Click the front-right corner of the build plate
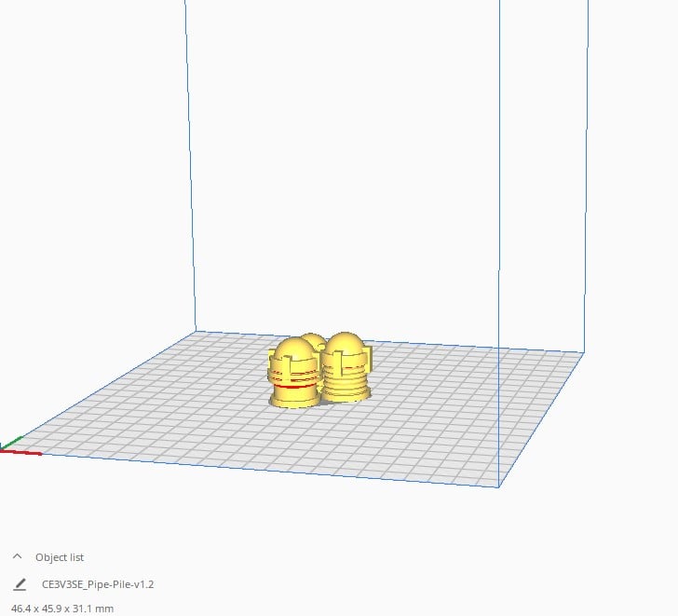Image resolution: width=678 pixels, height=616 pixels. point(499,486)
